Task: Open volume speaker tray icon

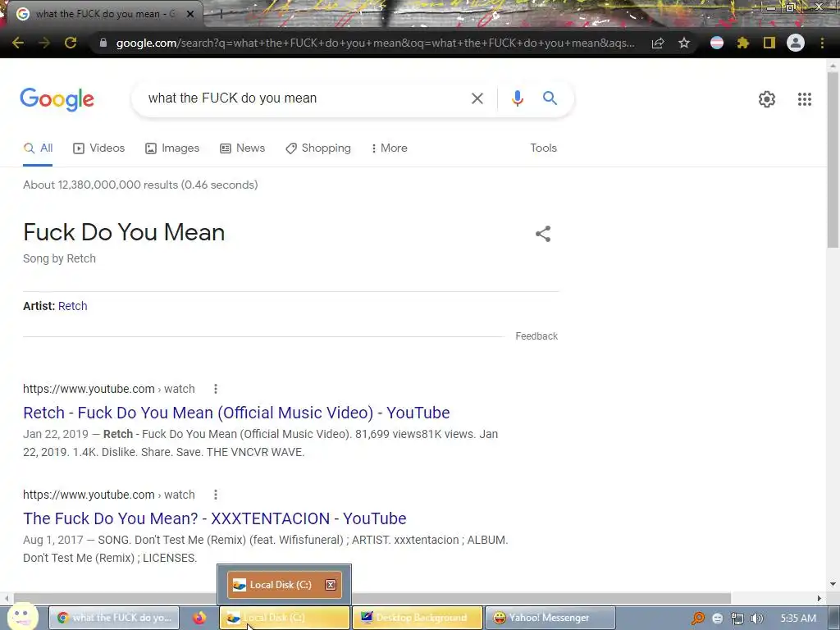Action: (x=756, y=619)
